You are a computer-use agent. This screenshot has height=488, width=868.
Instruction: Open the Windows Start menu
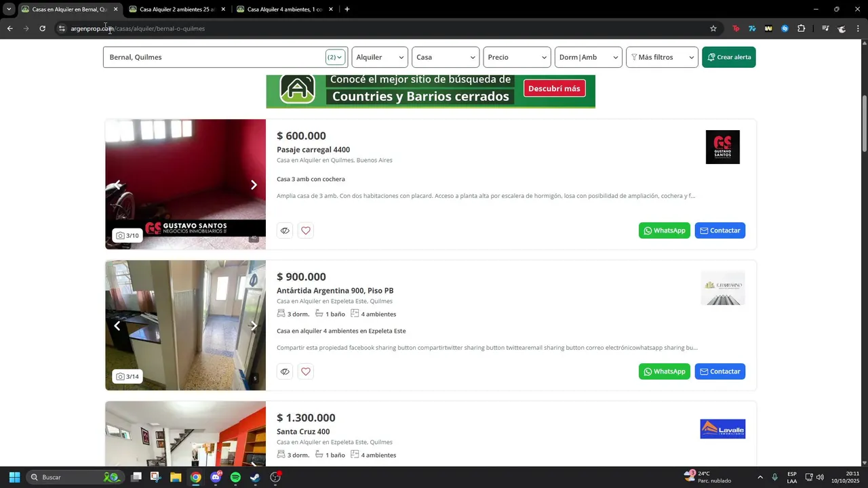click(x=14, y=477)
